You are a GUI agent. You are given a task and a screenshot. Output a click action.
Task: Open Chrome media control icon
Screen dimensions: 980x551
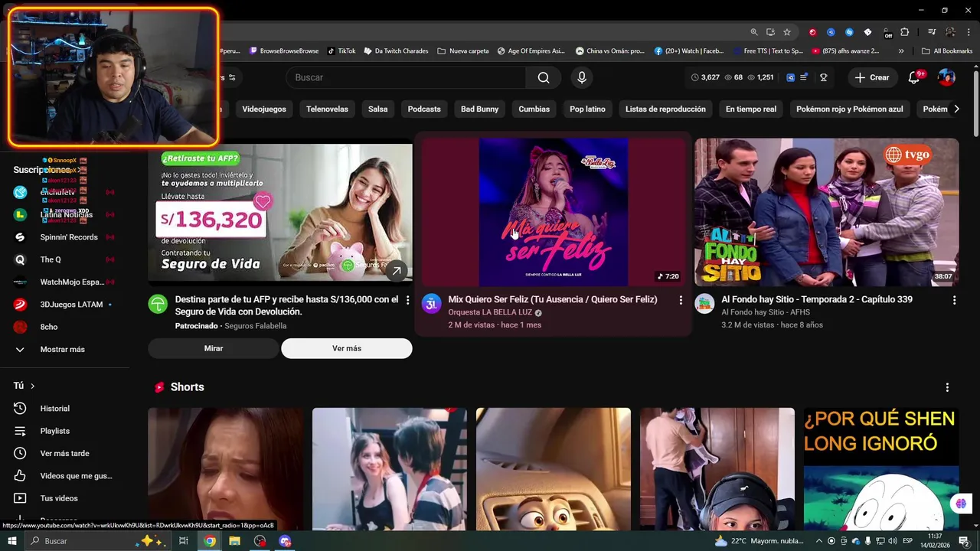(x=932, y=32)
